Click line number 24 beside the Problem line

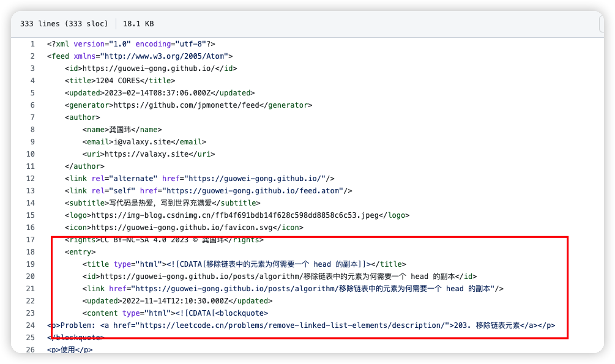tap(31, 325)
